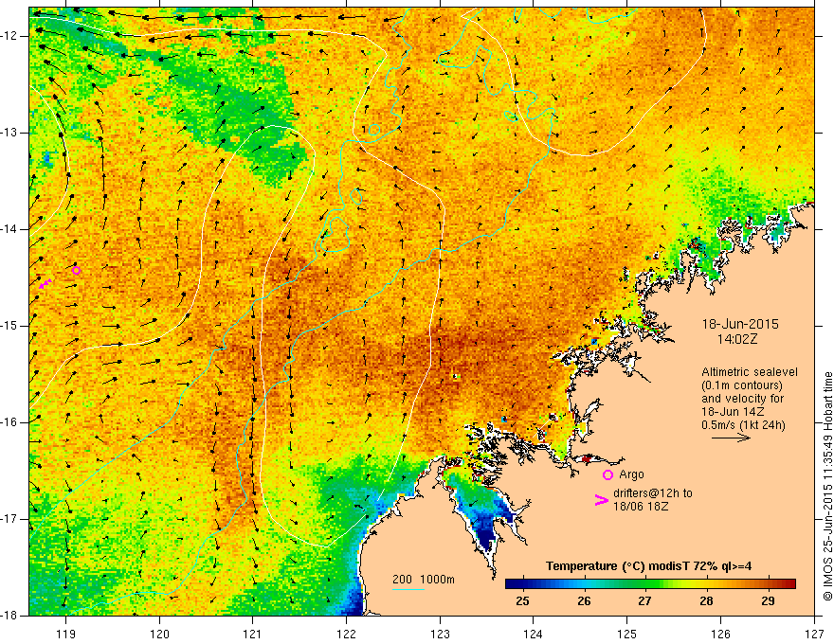Image resolution: width=834 pixels, height=644 pixels.
Task: Click the longitude axis label '122'
Action: pos(346,634)
